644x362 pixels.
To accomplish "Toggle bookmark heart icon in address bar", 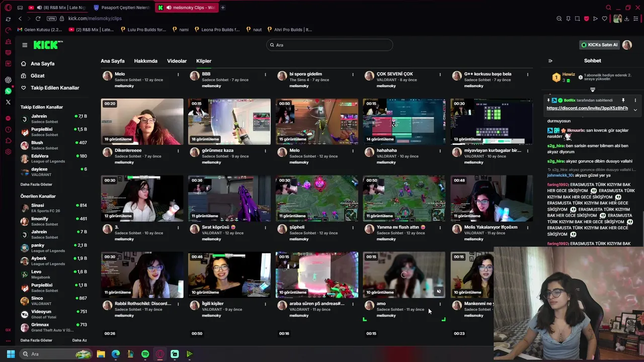I will click(604, 19).
